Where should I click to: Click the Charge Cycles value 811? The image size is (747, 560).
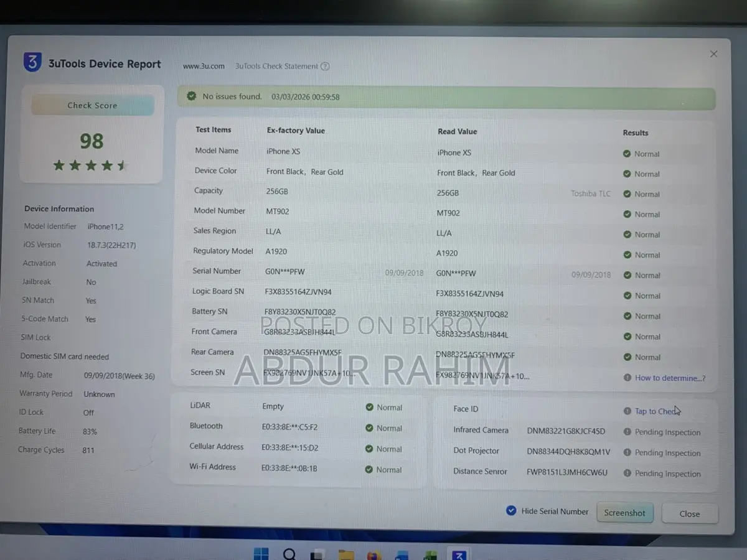coord(88,450)
